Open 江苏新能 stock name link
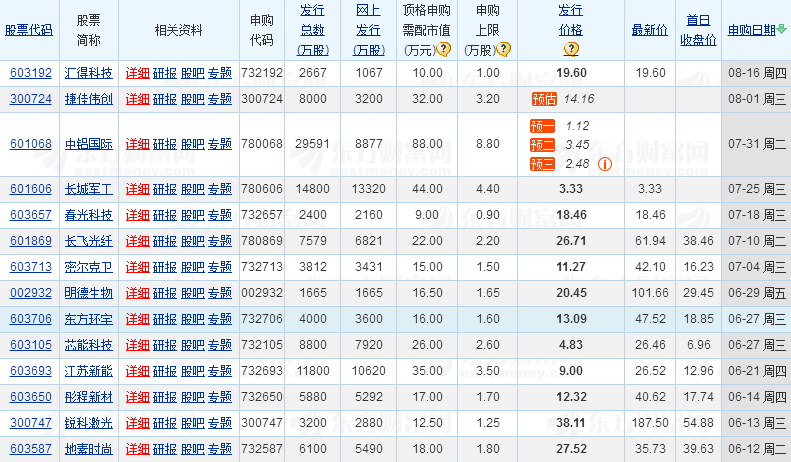 [x=89, y=371]
